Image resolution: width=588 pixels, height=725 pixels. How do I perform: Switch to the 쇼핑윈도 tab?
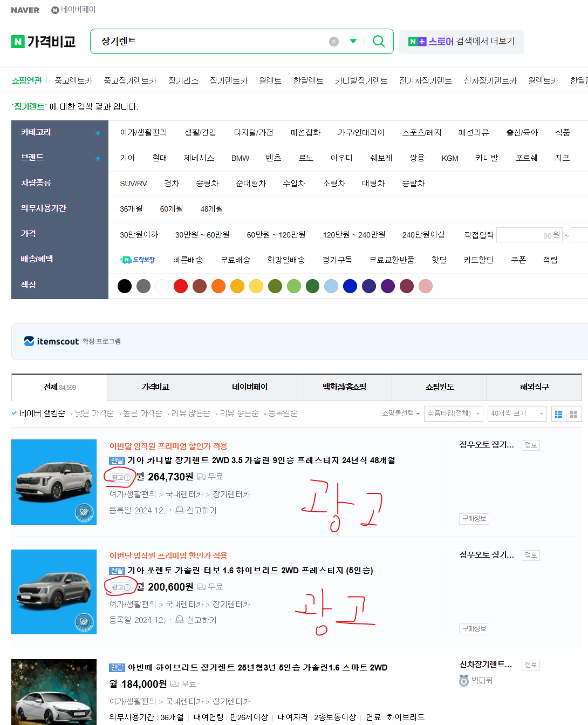click(440, 387)
